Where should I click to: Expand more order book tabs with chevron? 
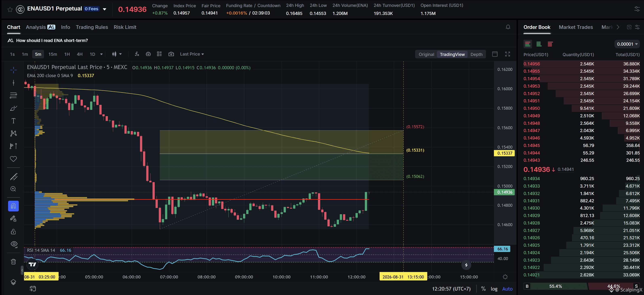618,27
